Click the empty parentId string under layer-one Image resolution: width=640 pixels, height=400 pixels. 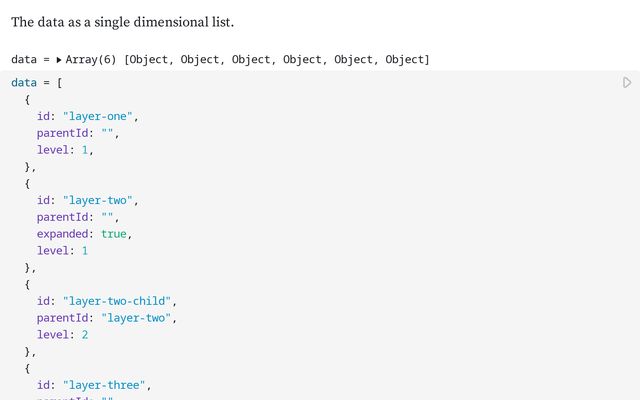coord(106,133)
